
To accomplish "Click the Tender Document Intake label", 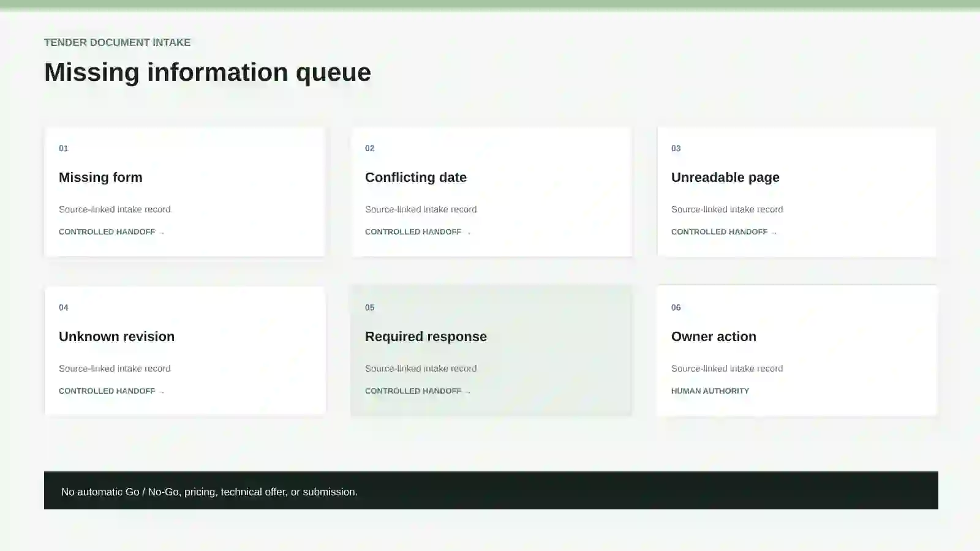I will [117, 42].
